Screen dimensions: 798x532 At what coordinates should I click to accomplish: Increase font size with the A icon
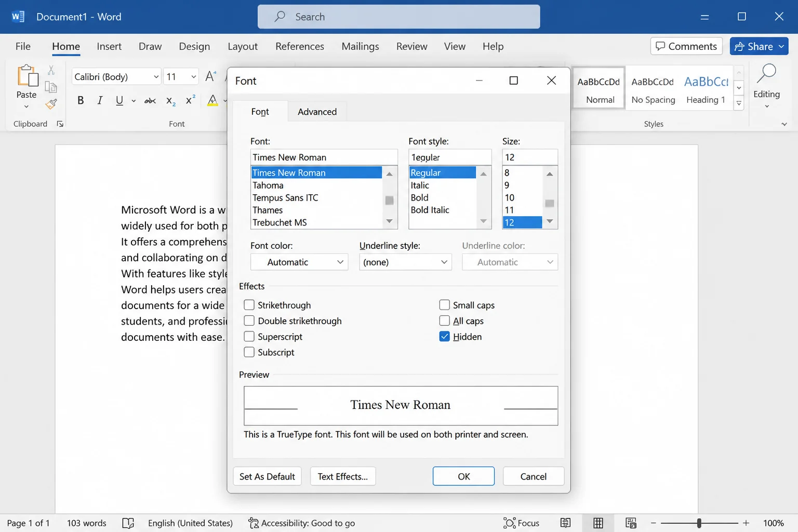tap(210, 76)
